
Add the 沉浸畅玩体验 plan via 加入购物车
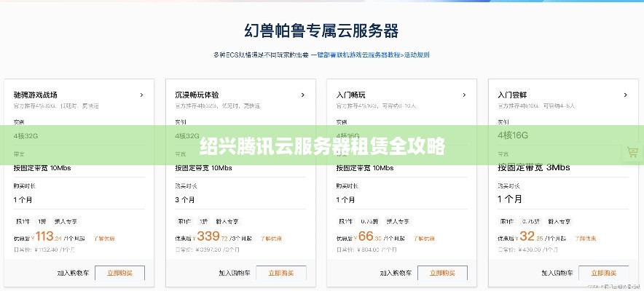[235, 273]
